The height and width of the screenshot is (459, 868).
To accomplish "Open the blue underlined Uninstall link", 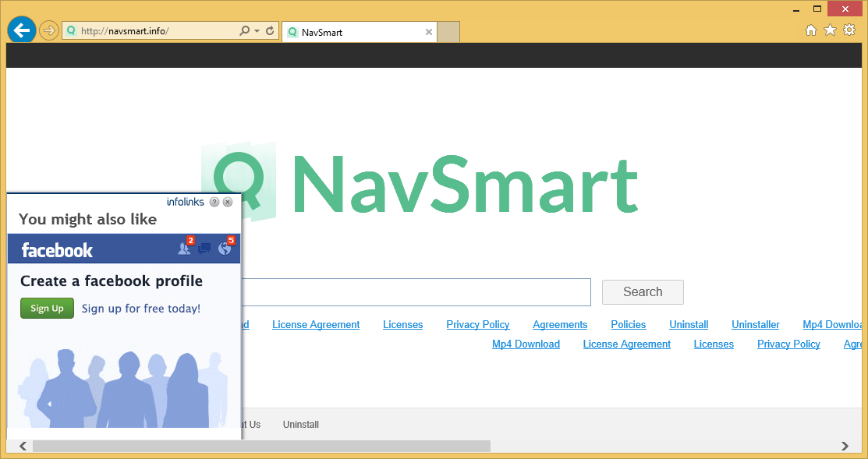I will [x=689, y=325].
